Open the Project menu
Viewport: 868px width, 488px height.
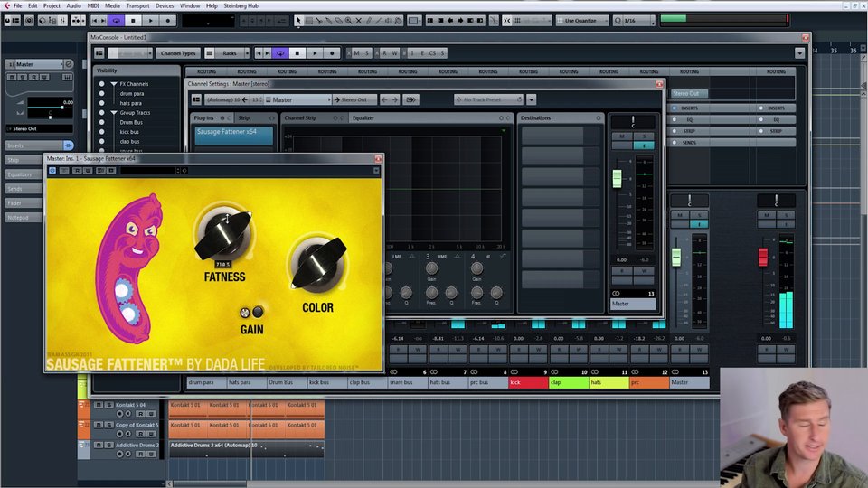52,5
